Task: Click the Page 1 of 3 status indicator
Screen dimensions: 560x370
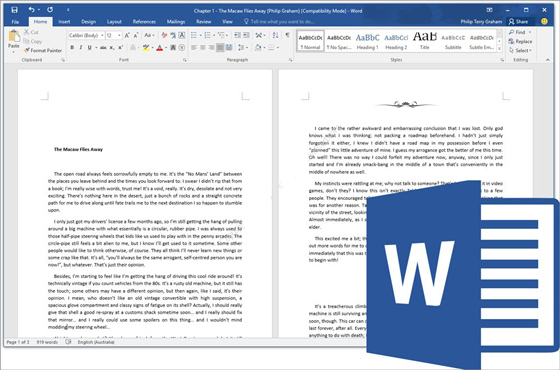Action: [x=18, y=342]
